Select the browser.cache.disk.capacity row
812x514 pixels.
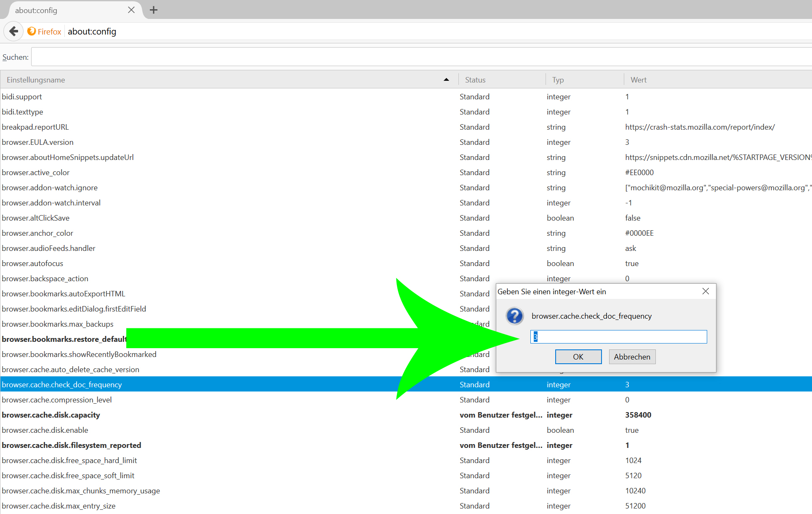point(51,415)
